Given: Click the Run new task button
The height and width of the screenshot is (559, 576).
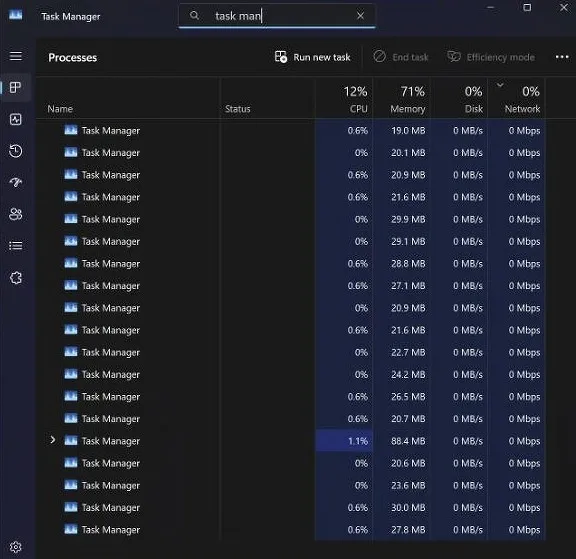Looking at the screenshot, I should click(313, 57).
